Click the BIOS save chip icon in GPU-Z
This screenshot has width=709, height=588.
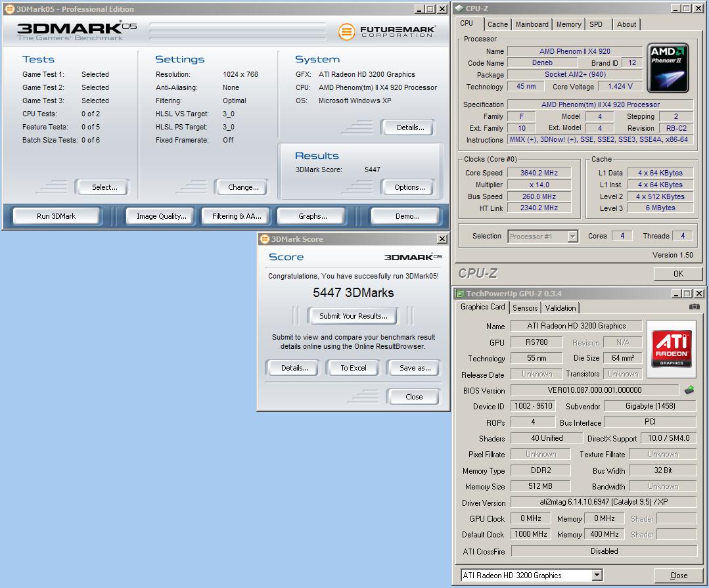tap(689, 390)
